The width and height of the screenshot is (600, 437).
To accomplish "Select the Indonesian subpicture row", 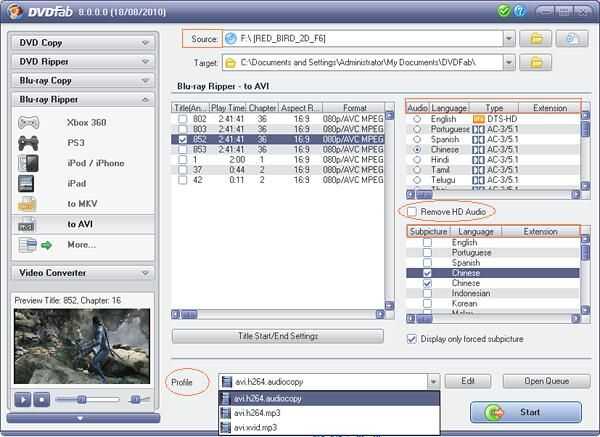I will (493, 294).
